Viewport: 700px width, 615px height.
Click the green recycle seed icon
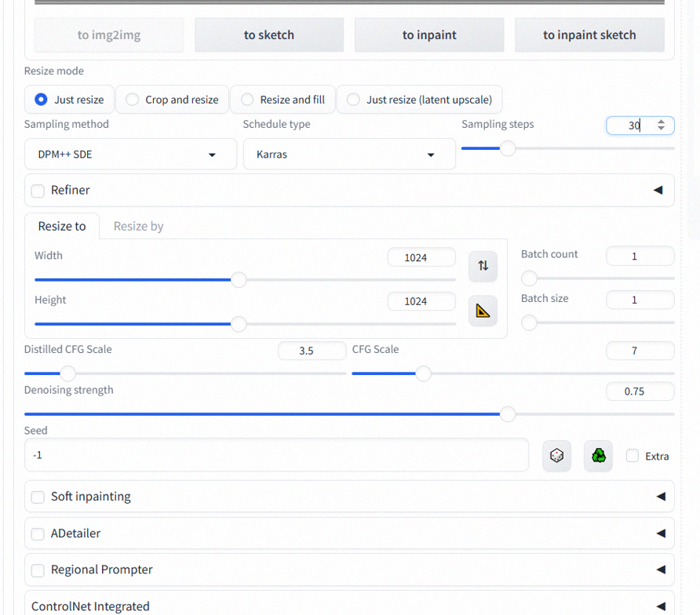tap(598, 456)
